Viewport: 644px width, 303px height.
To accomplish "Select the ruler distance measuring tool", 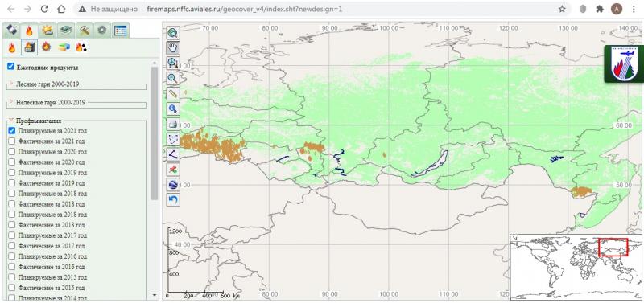I will click(x=173, y=93).
